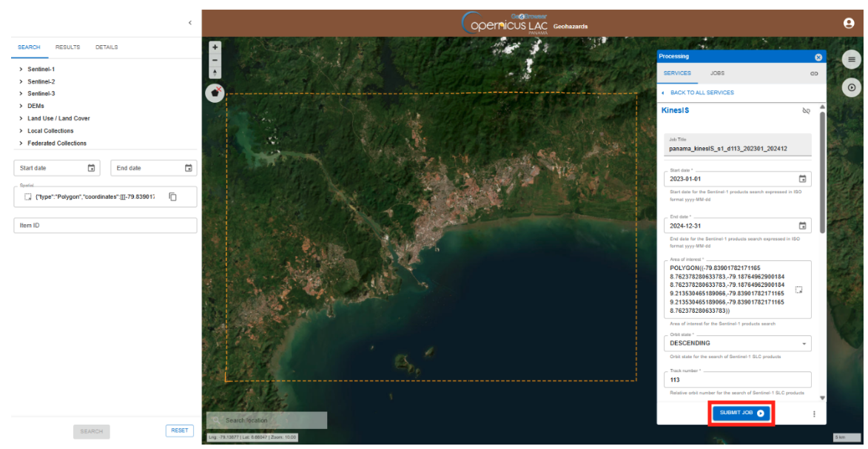Viewport: 868px width, 449px height.
Task: Reset map north orientation
Action: (215, 72)
